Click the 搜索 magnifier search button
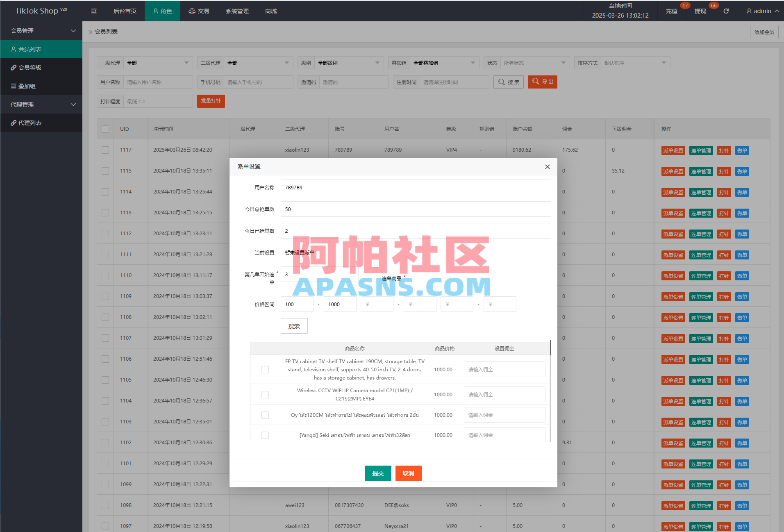Viewport: 784px width, 532px height. point(508,82)
